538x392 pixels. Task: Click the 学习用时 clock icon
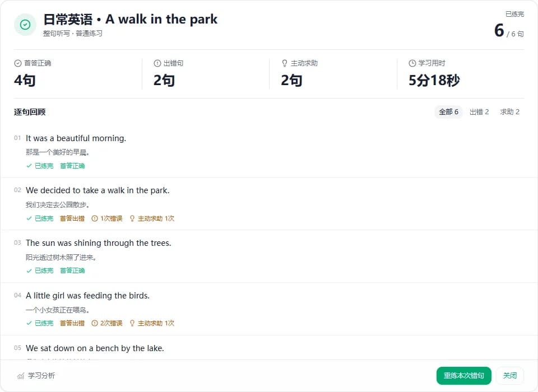[412, 63]
